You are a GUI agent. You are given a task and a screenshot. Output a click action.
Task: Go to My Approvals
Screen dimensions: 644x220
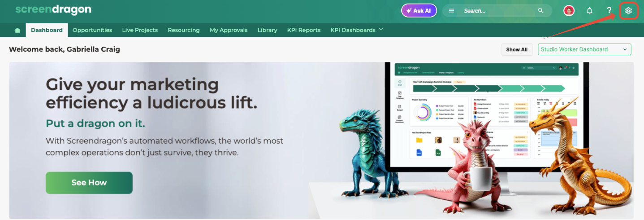pos(229,30)
